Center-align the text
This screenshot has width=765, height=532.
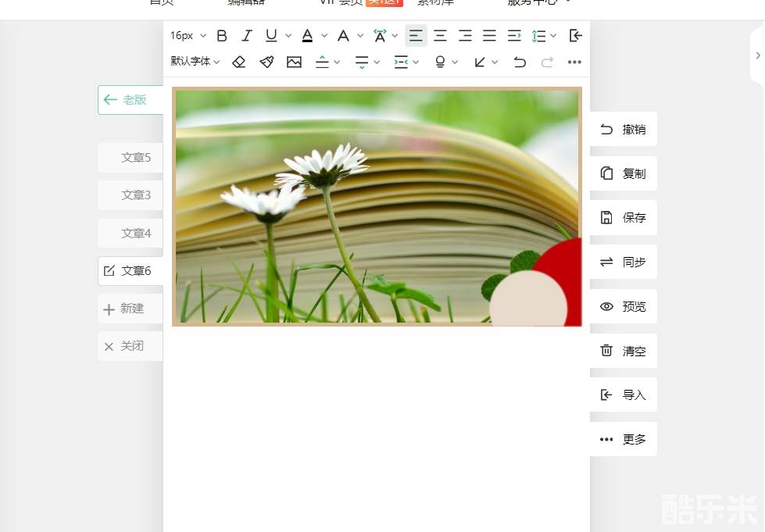441,36
